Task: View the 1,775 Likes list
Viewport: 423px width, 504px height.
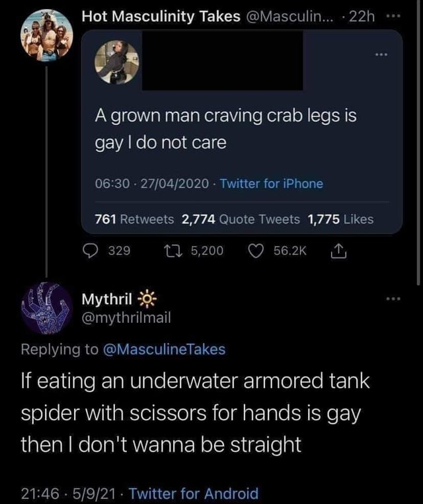Action: [x=340, y=219]
